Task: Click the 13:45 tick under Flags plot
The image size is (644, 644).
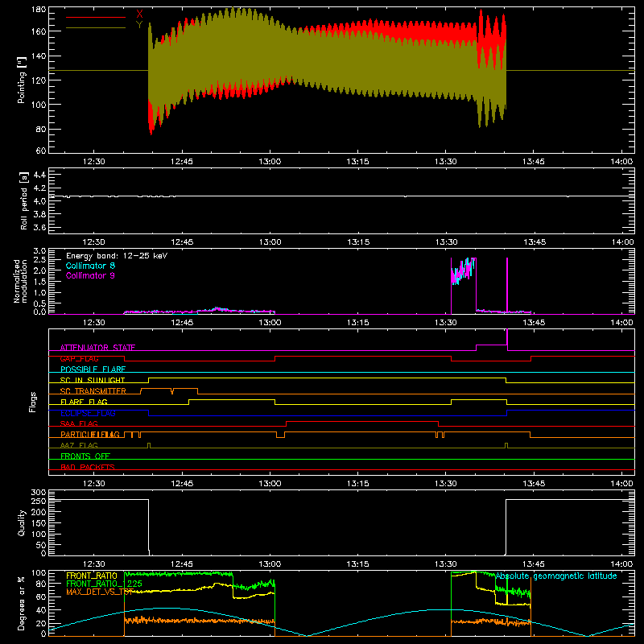Action: 534,484
